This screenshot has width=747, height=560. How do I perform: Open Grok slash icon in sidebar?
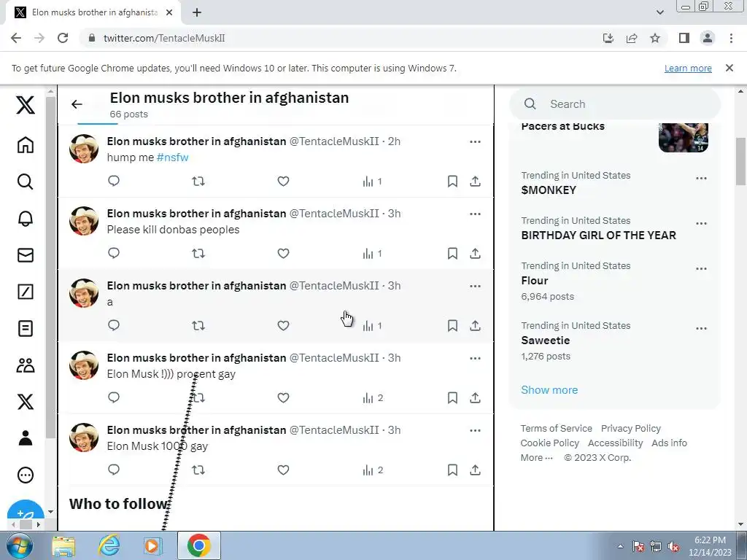[x=26, y=292]
